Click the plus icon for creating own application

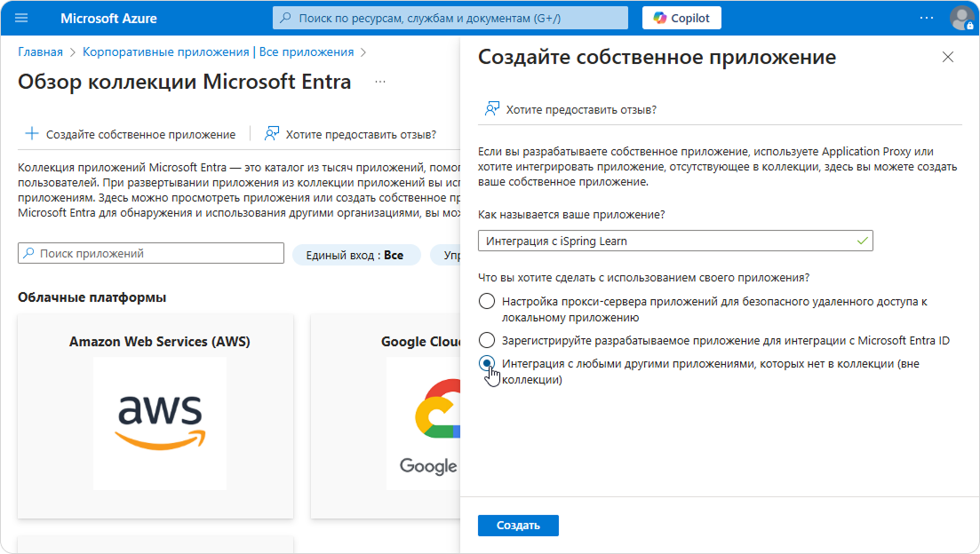click(x=31, y=134)
